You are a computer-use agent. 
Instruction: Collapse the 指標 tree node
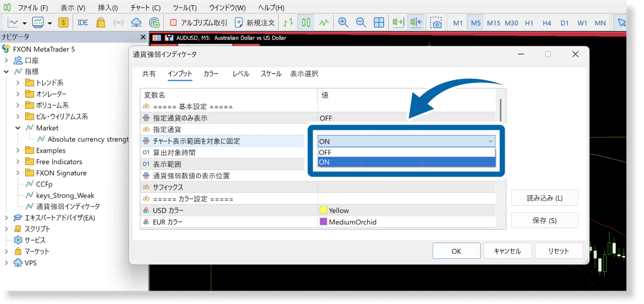coord(6,72)
